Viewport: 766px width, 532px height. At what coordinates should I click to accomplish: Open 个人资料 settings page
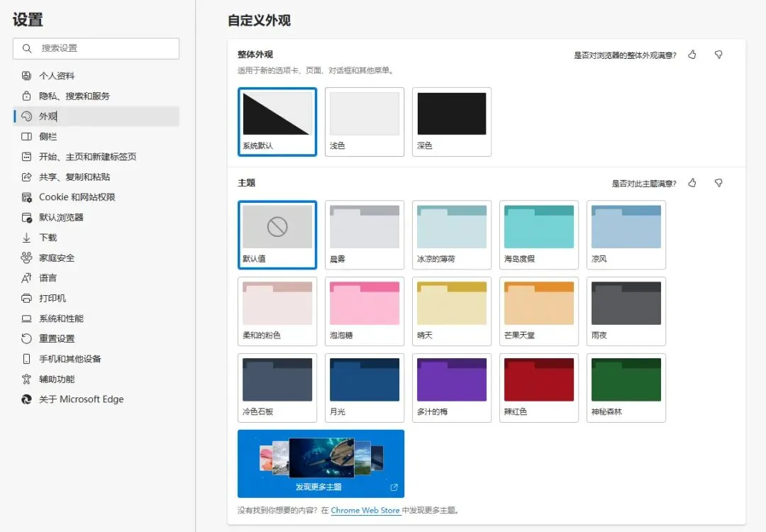click(96, 76)
